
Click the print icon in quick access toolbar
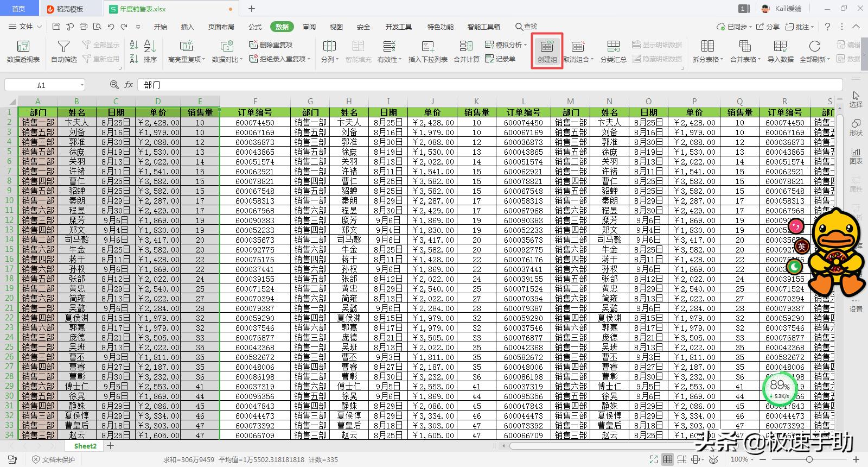click(x=84, y=27)
